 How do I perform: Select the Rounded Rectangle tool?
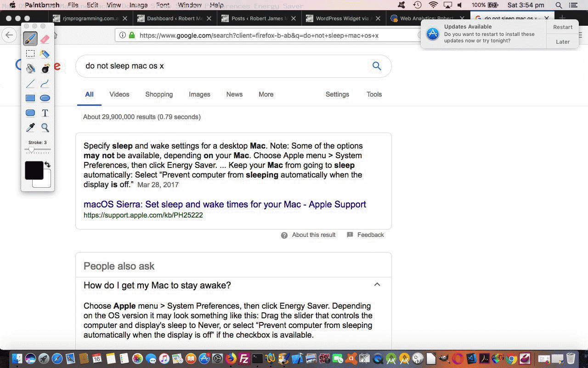[x=30, y=113]
